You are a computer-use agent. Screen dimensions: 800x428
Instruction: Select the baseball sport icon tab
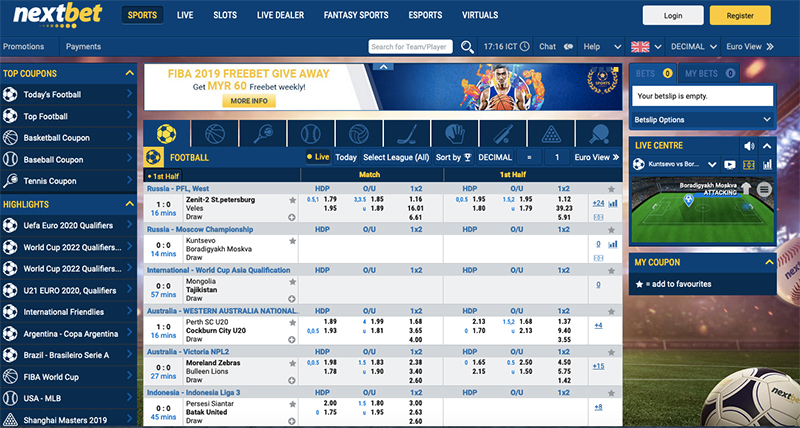[x=311, y=134]
